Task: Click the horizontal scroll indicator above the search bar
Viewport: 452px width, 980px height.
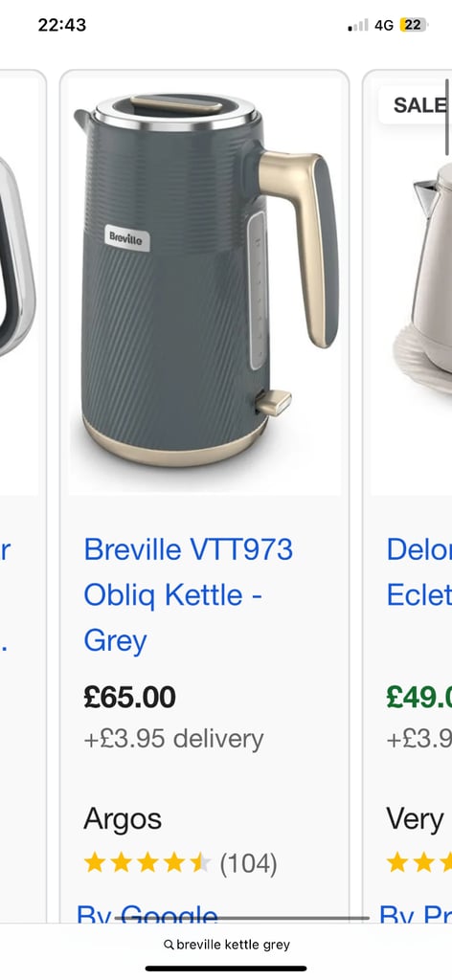Action: pos(242,919)
